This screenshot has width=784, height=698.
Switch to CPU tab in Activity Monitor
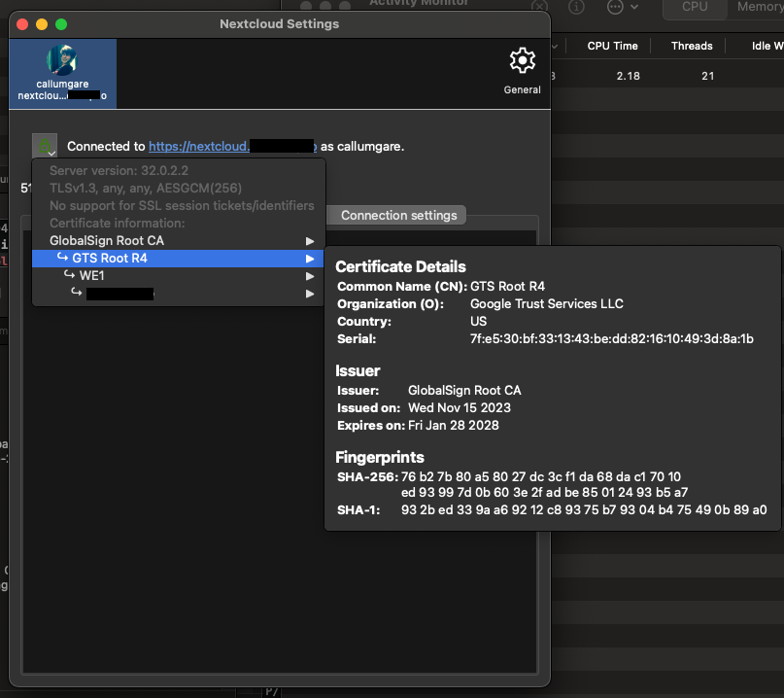695,7
